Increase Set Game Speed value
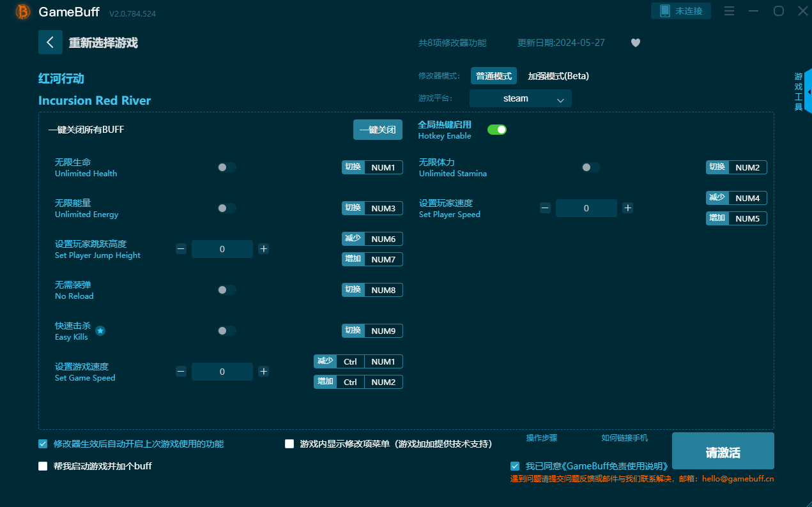The height and width of the screenshot is (507, 812). (x=263, y=372)
